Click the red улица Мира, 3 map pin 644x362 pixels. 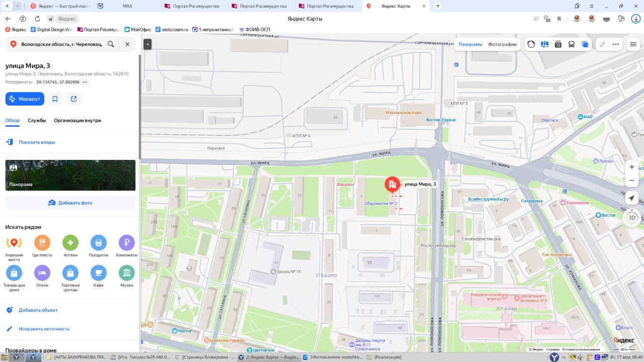tap(392, 185)
